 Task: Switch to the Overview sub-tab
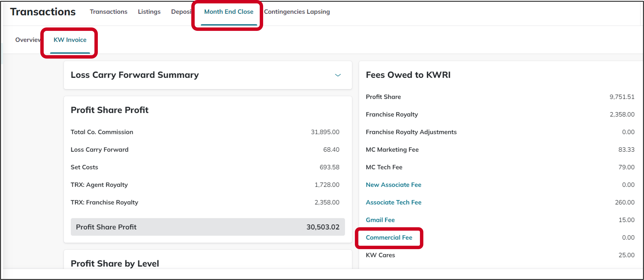pos(27,40)
